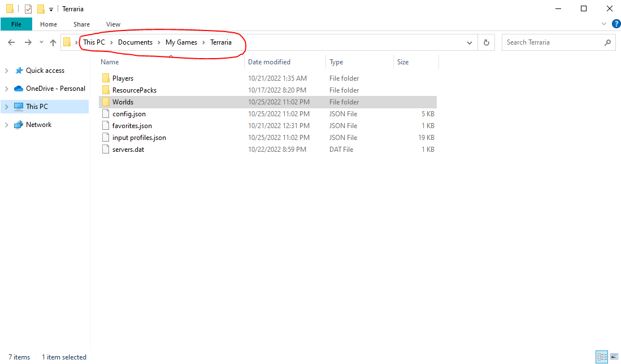Select the Players folder icon
Image resolution: width=621 pixels, height=364 pixels.
point(105,78)
